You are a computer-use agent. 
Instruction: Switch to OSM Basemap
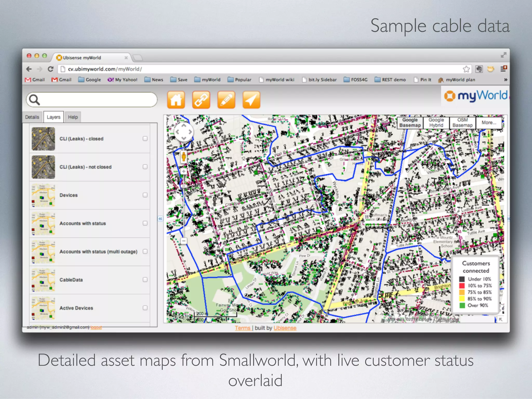[x=462, y=123]
